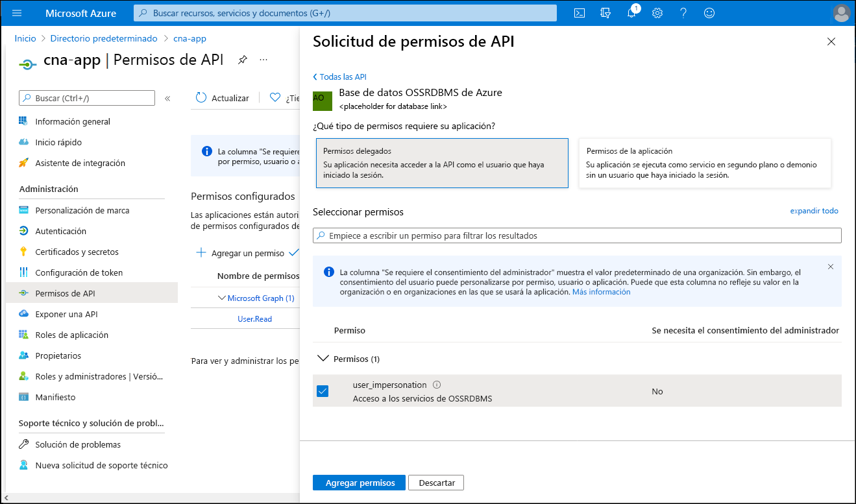This screenshot has height=504, width=856.
Task: Open the user account avatar
Action: click(x=842, y=13)
